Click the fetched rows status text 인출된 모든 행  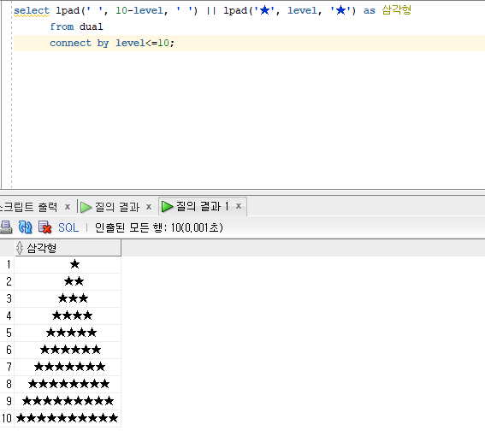click(x=159, y=228)
